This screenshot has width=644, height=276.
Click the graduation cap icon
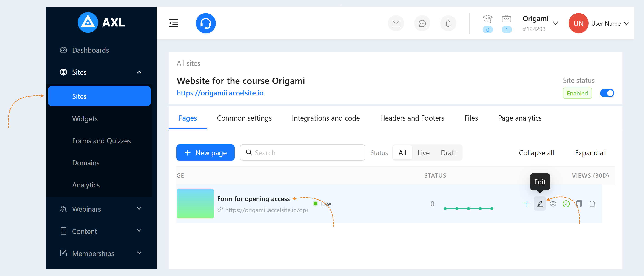pyautogui.click(x=487, y=19)
